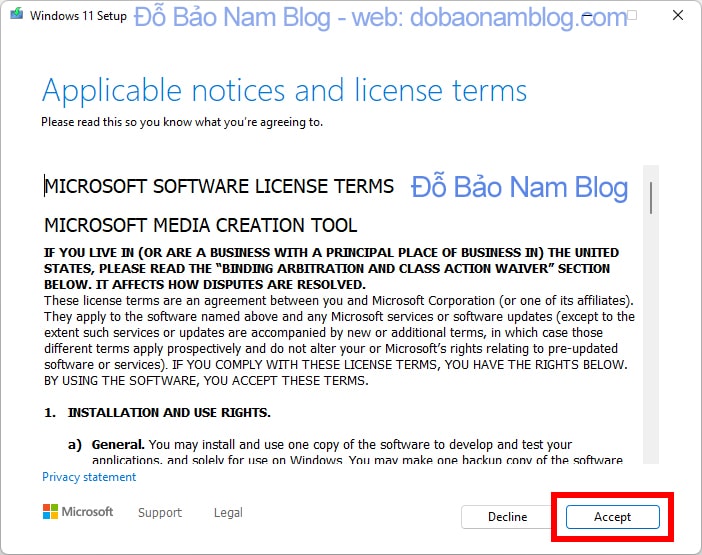
Task: Click the Decline button
Action: pos(507,517)
